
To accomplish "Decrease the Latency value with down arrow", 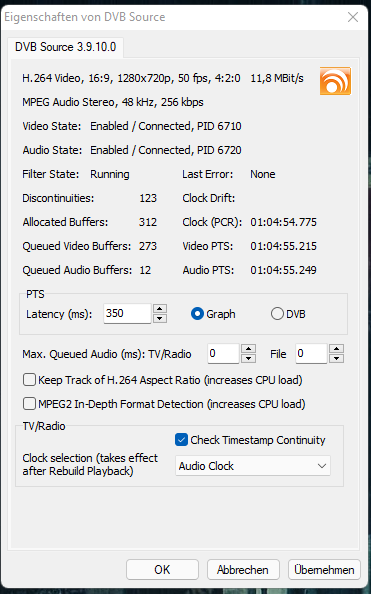I will coord(160,318).
